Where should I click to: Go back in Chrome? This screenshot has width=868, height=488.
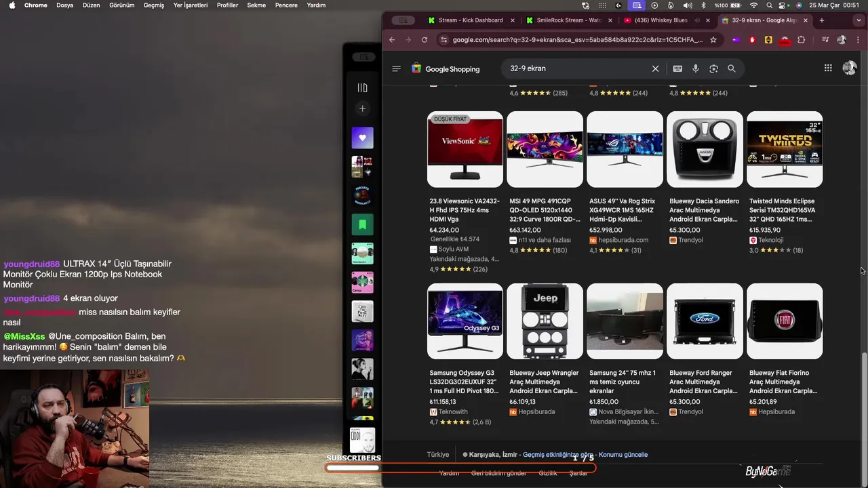click(x=392, y=40)
